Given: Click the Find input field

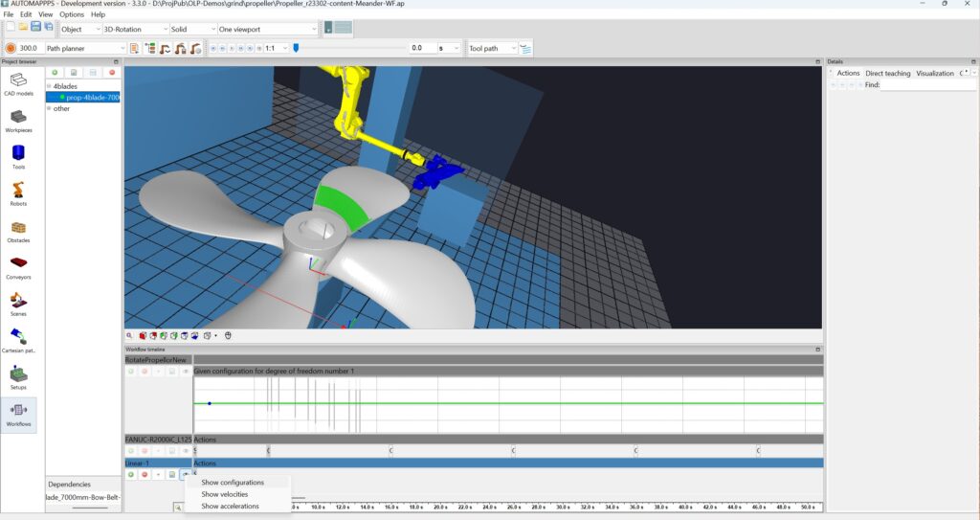Looking at the screenshot, I should 927,85.
